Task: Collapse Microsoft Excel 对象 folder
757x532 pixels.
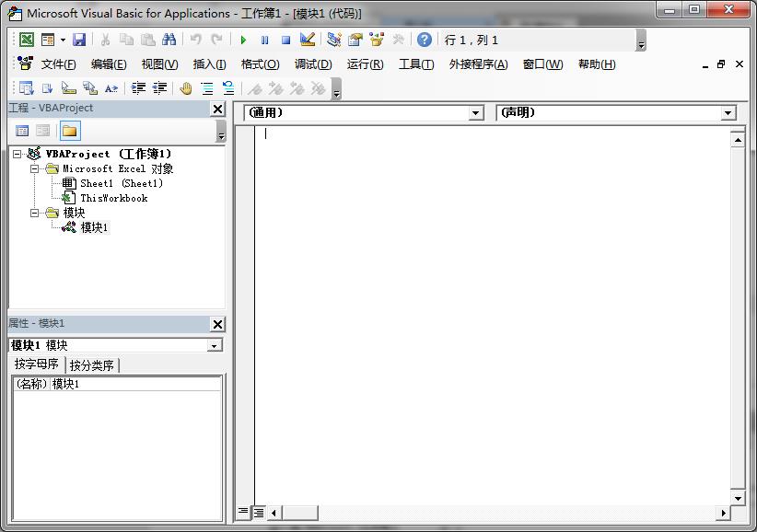Action: click(34, 168)
